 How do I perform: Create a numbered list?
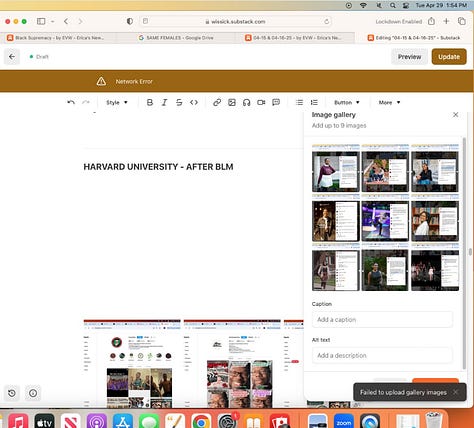pos(314,102)
